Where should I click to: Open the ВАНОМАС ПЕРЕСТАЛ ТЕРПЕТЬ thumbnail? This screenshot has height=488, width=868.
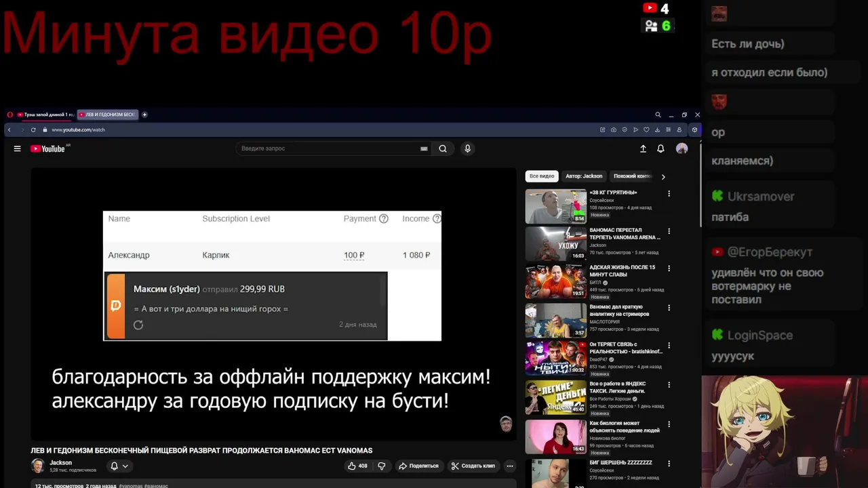[556, 244]
